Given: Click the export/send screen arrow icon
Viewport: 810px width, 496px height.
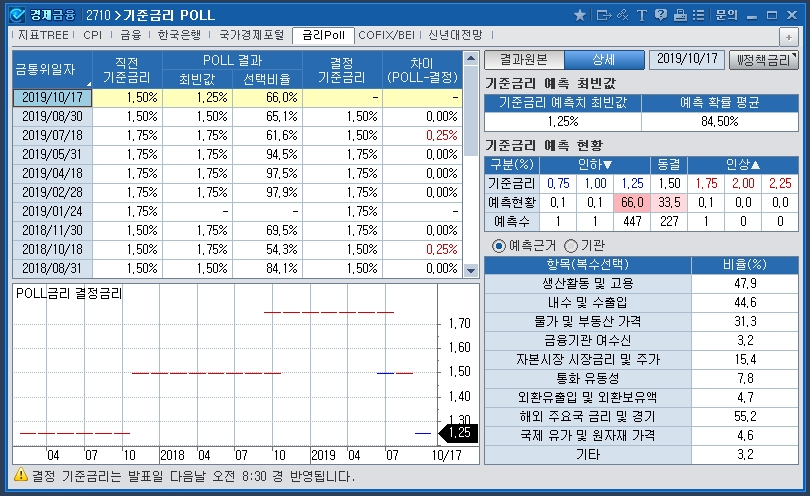Looking at the screenshot, I should (x=603, y=16).
